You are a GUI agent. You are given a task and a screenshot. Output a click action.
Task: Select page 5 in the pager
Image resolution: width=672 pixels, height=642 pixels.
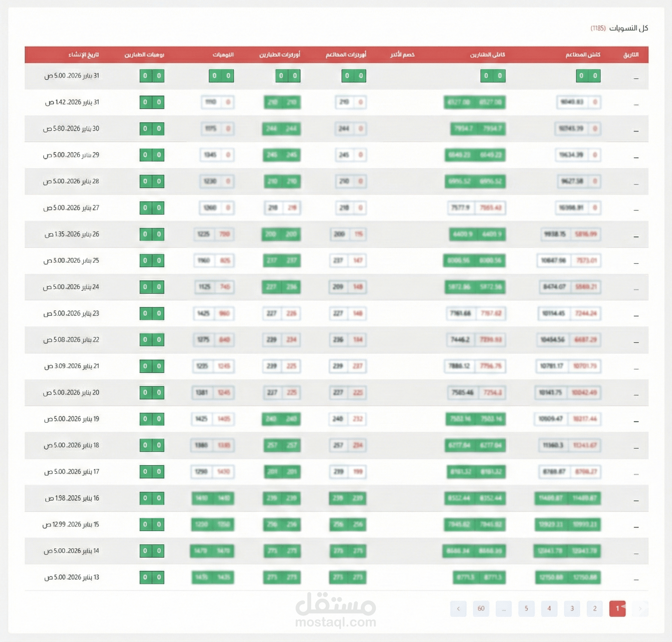tap(526, 609)
